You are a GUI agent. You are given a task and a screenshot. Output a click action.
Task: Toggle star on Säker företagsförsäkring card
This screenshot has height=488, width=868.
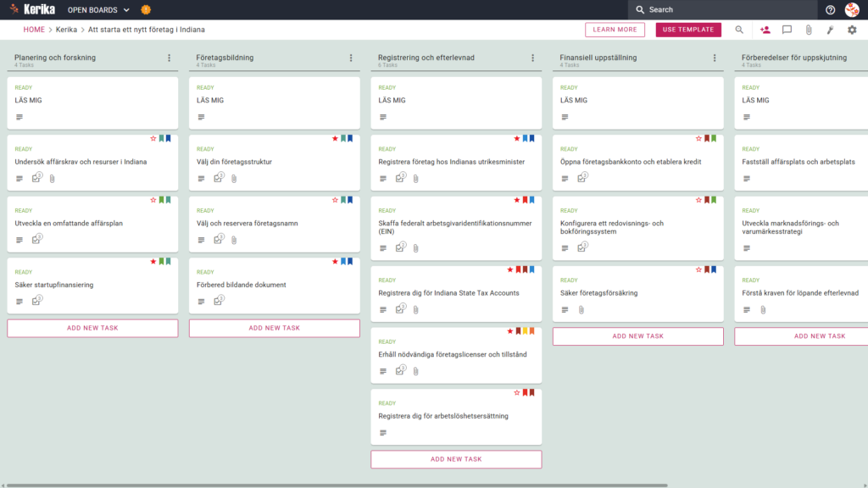click(698, 269)
